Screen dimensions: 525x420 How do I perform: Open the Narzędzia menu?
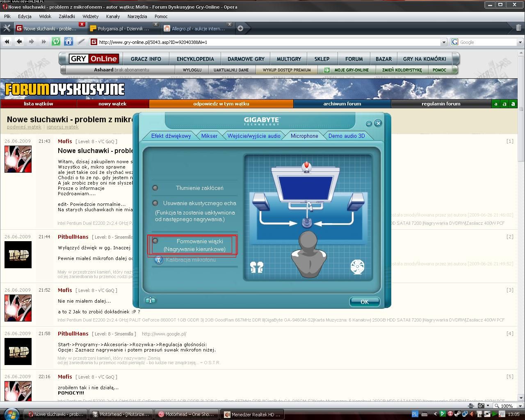(x=137, y=16)
